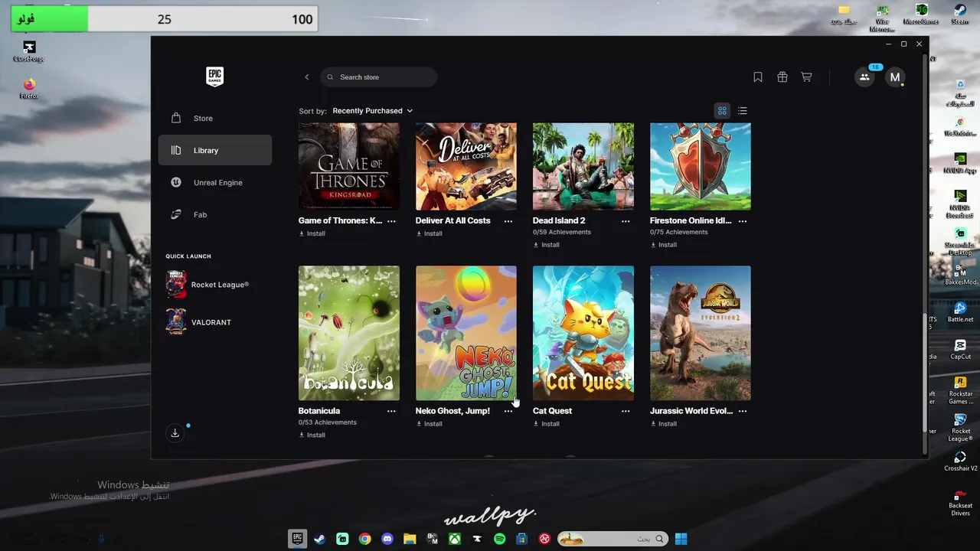
Task: Switch library to list view
Action: coord(743,111)
